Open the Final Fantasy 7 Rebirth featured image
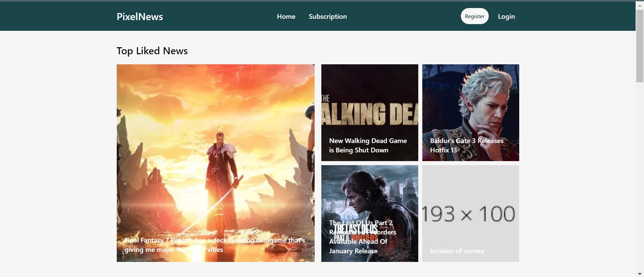Viewport: 644px width, 277px height. [215, 151]
